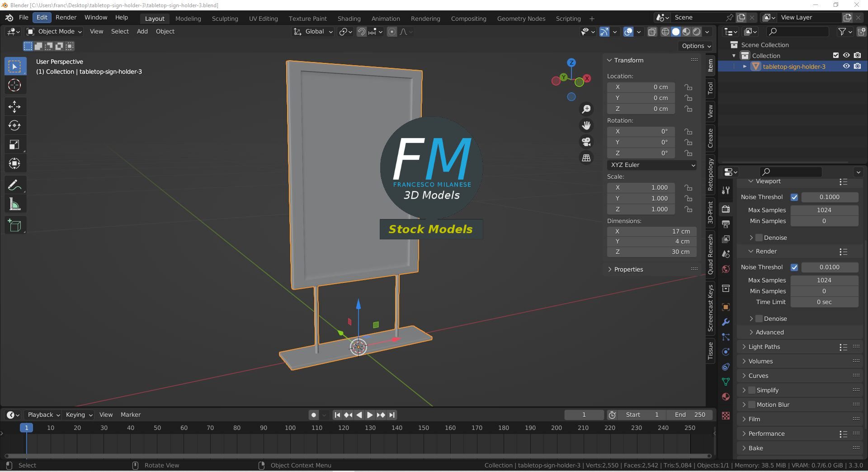
Task: Adjust viewport Max Samples slider field
Action: coord(824,210)
